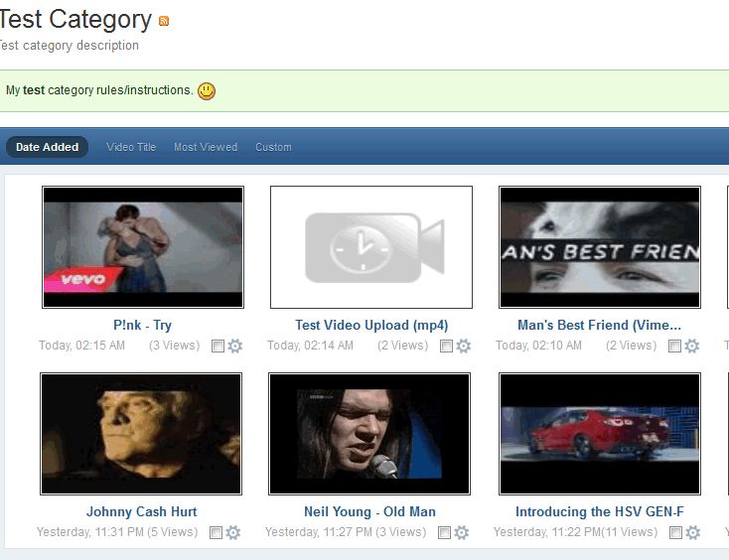Image resolution: width=729 pixels, height=560 pixels.
Task: Select the Custom sort tab
Action: pos(273,147)
